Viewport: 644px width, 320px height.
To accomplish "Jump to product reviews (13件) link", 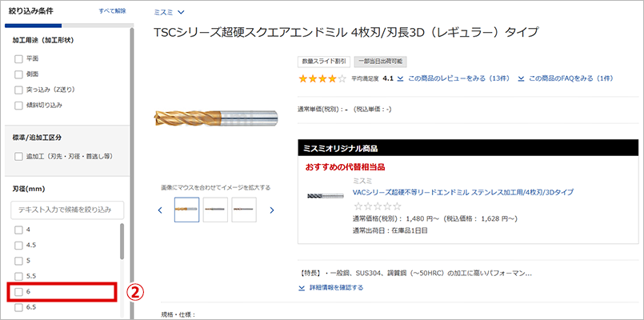I will [454, 79].
